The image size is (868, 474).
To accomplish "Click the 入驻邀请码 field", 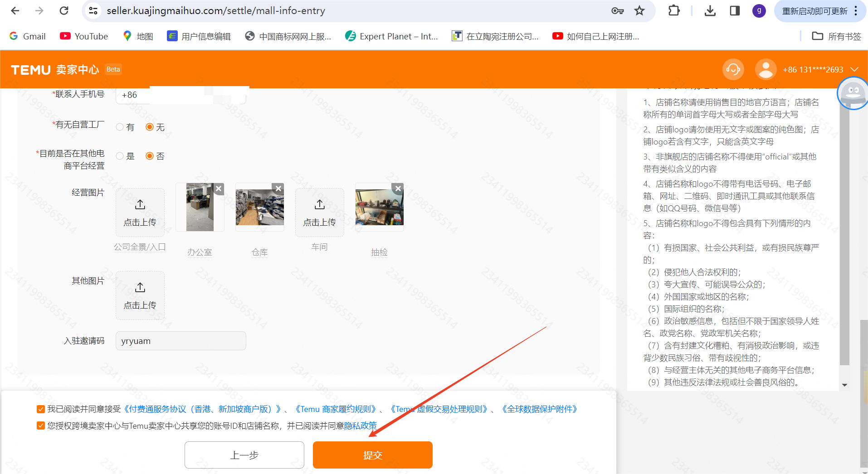I will (x=181, y=341).
